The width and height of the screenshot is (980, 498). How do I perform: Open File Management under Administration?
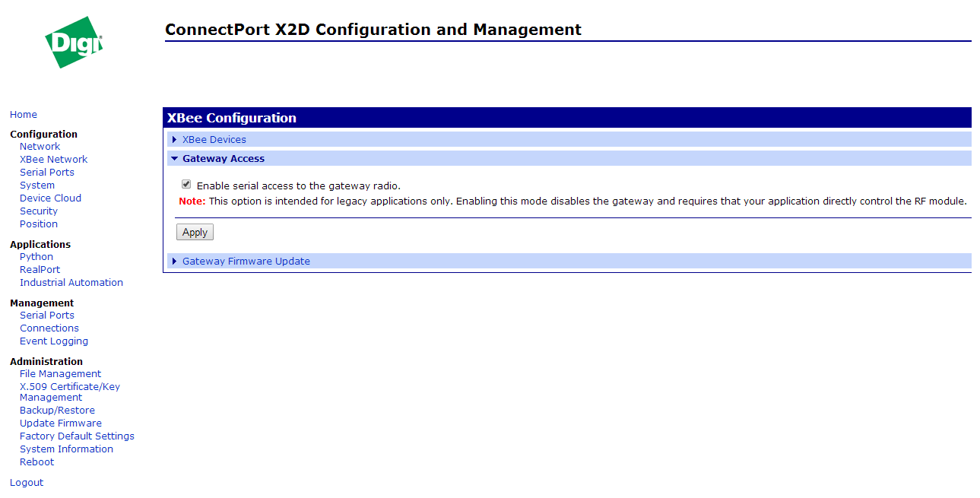tap(60, 374)
